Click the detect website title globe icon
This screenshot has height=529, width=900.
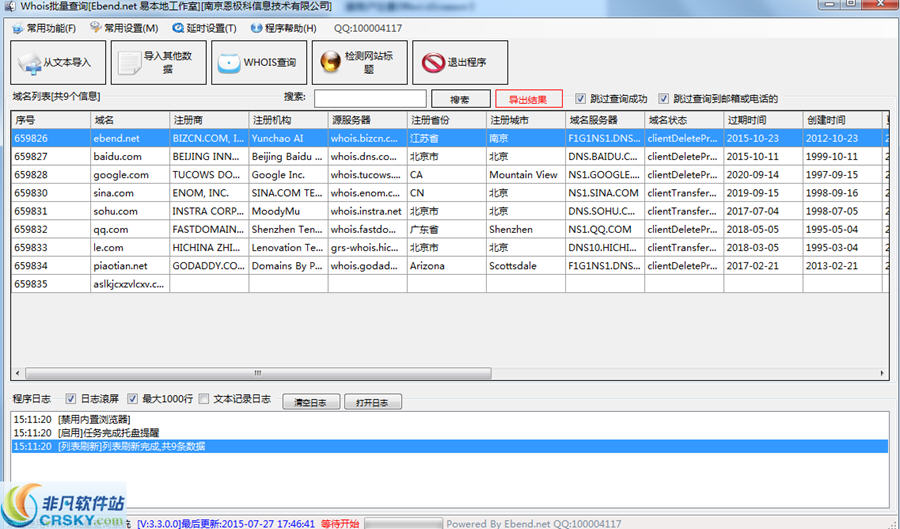331,62
